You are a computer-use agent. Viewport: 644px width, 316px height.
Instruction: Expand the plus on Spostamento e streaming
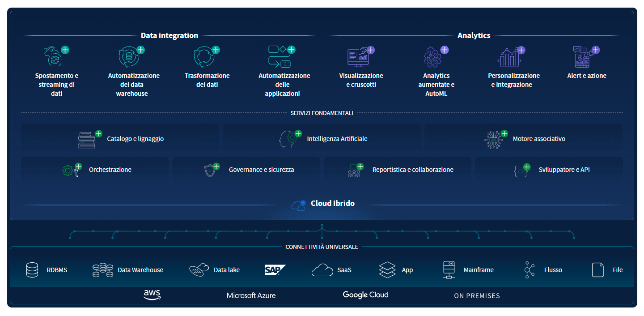click(x=65, y=50)
